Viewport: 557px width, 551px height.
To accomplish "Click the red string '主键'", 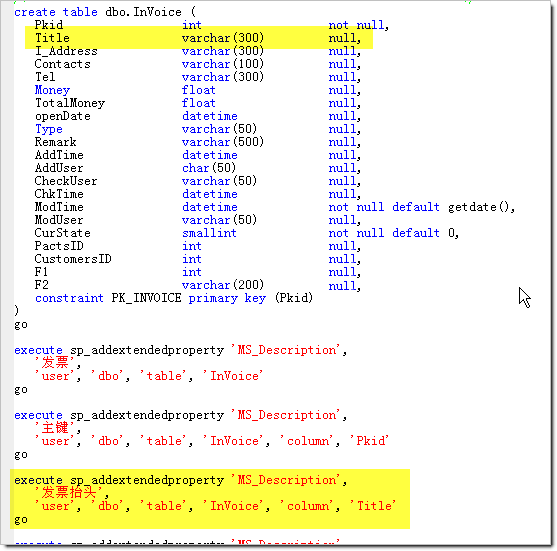I will (x=55, y=428).
